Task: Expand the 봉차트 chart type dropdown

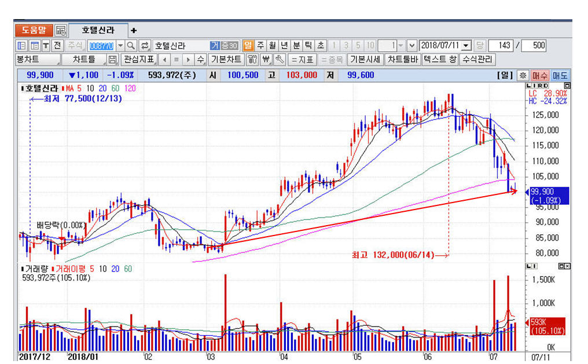Action: click(x=38, y=60)
